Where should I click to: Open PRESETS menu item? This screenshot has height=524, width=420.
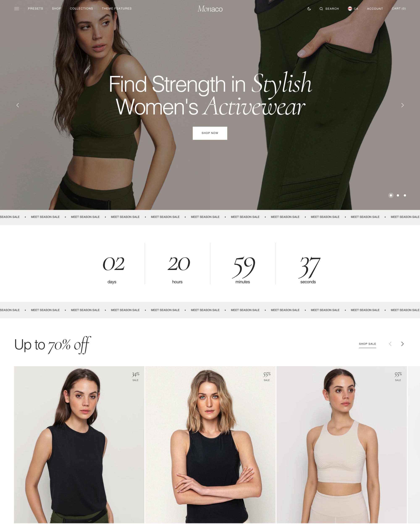pyautogui.click(x=35, y=8)
